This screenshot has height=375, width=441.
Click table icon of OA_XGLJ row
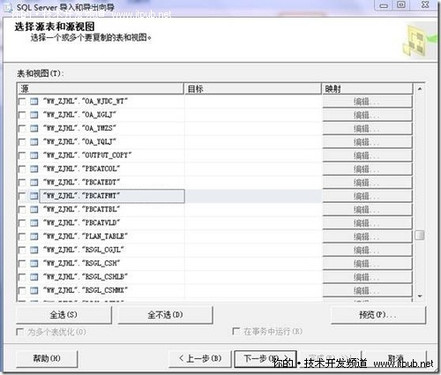(34, 115)
